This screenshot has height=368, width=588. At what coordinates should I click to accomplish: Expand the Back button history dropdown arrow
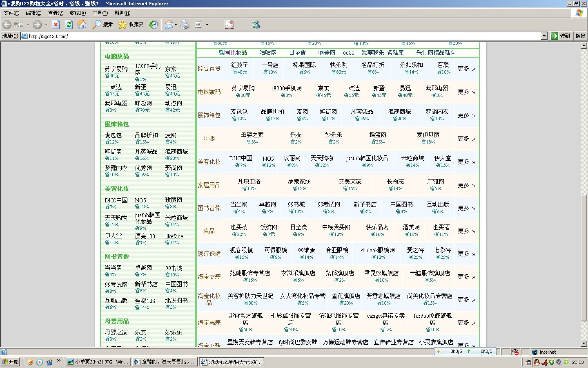(x=28, y=25)
